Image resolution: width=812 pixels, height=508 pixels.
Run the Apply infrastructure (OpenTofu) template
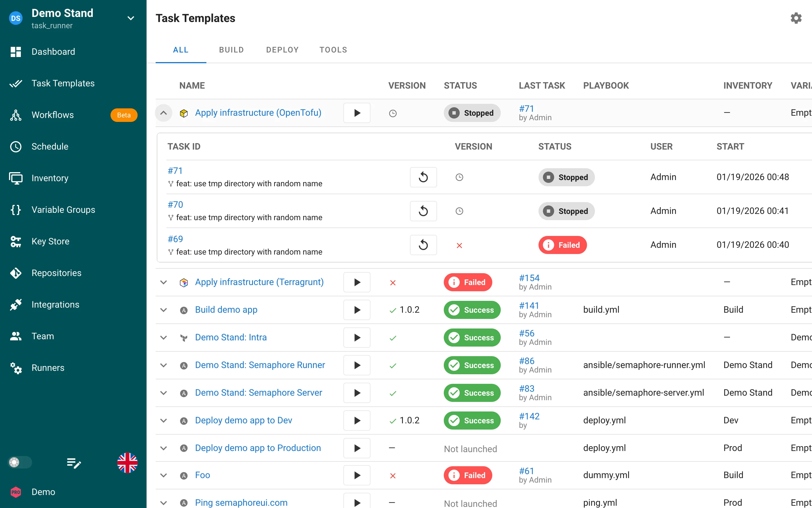pyautogui.click(x=357, y=113)
